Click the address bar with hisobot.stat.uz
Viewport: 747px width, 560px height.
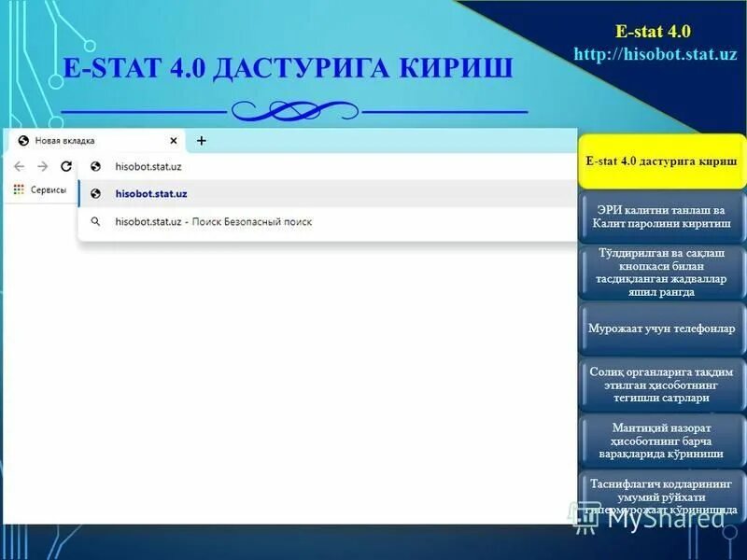point(329,166)
